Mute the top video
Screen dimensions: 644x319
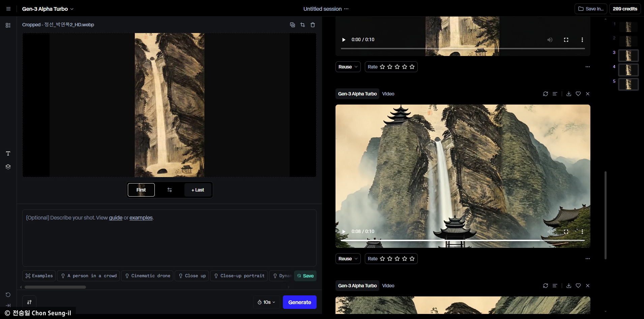(x=550, y=40)
